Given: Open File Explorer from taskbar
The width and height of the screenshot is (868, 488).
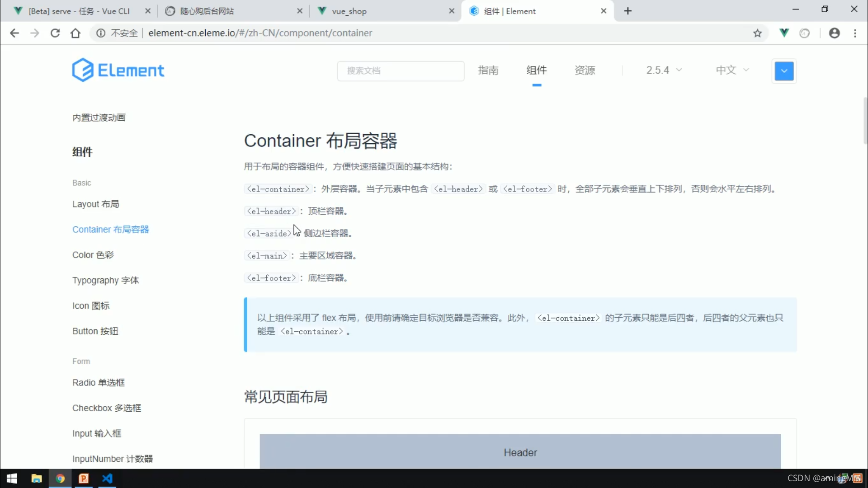Looking at the screenshot, I should point(36,479).
